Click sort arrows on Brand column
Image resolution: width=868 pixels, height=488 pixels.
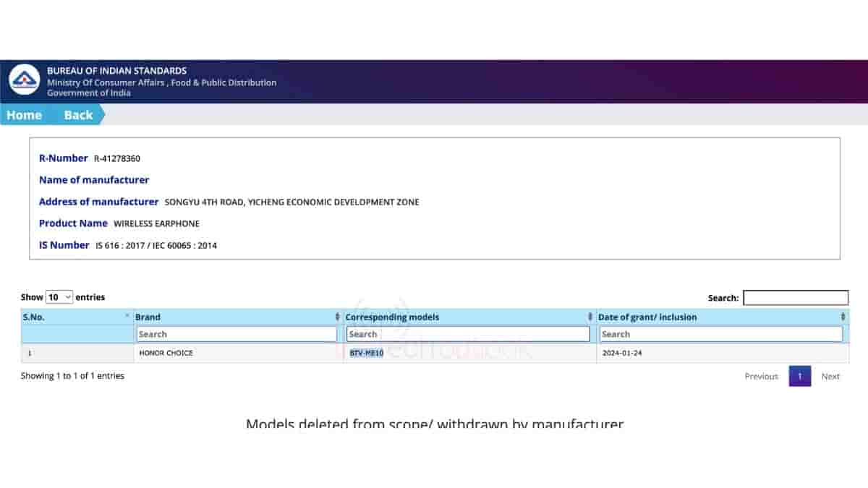[337, 317]
